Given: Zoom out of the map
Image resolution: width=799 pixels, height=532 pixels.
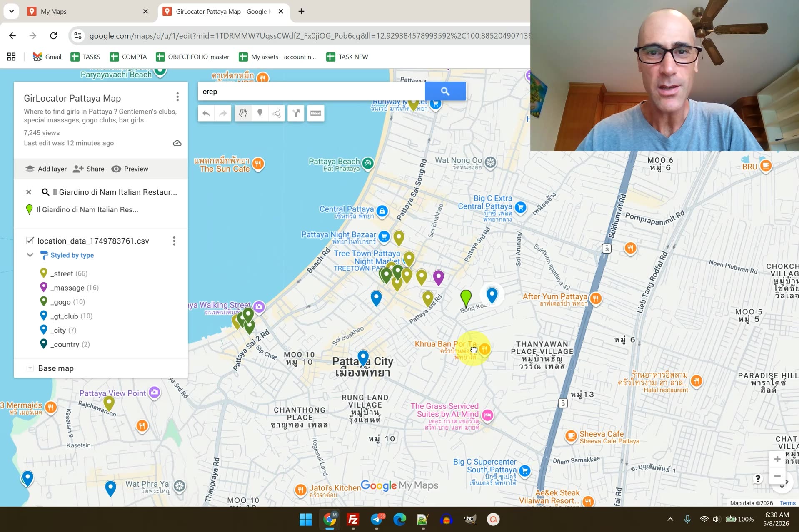Looking at the screenshot, I should coord(777,476).
